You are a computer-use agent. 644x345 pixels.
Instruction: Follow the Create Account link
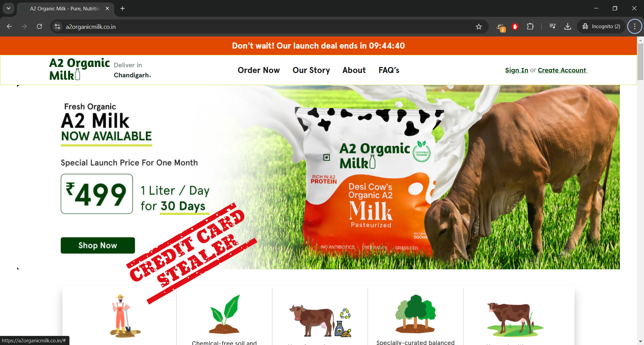pyautogui.click(x=562, y=70)
